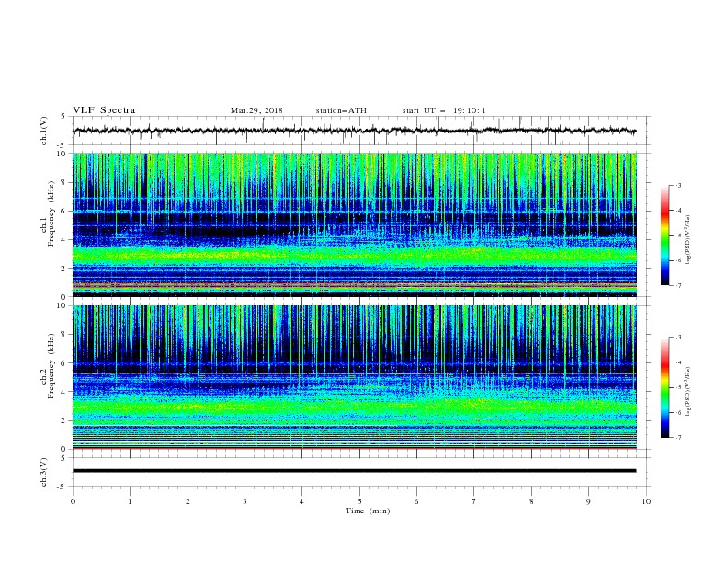The image size is (728, 563).
Task: Click the ch.1 spectrogram color scale bar
Action: [665, 236]
